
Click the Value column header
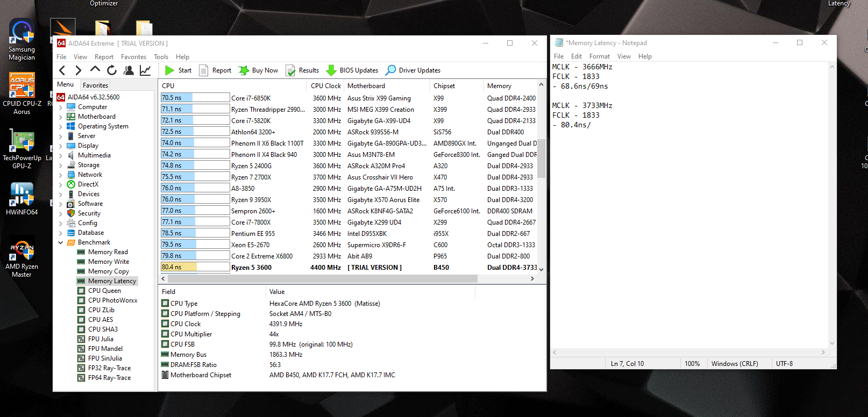click(370, 292)
